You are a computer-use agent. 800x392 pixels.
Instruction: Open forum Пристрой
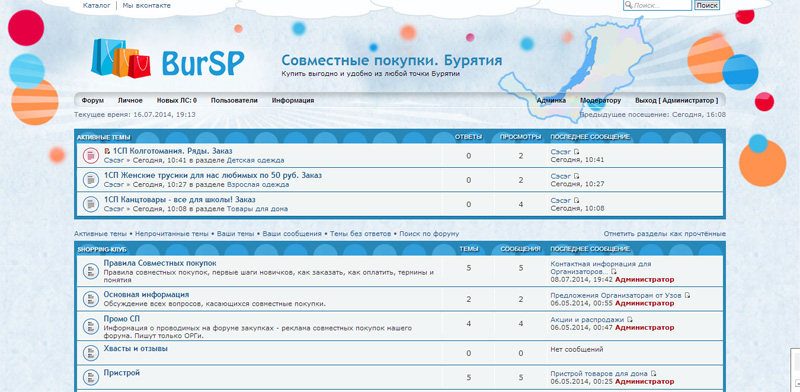tap(122, 373)
